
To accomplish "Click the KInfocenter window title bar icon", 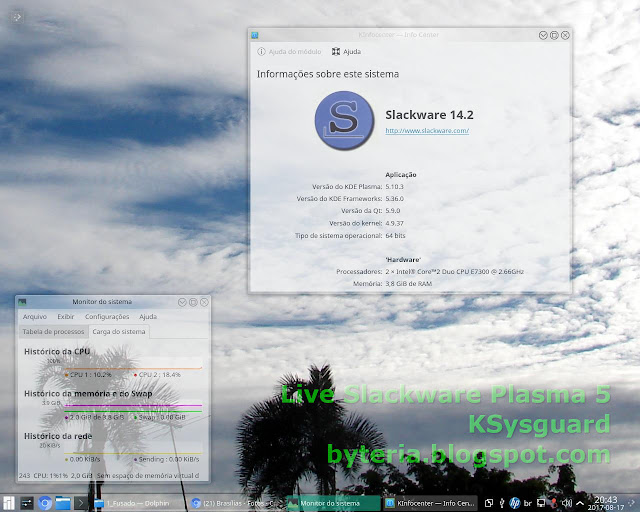I will pyautogui.click(x=255, y=35).
